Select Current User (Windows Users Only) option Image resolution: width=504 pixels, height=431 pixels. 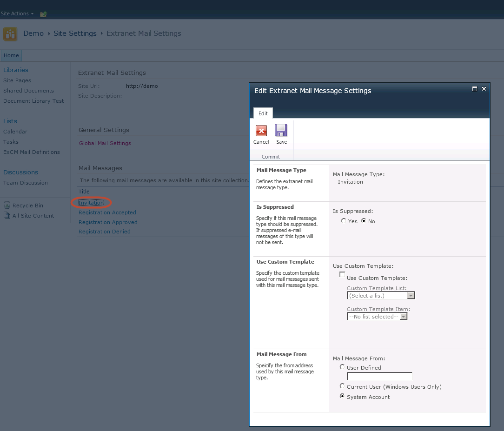pos(342,386)
